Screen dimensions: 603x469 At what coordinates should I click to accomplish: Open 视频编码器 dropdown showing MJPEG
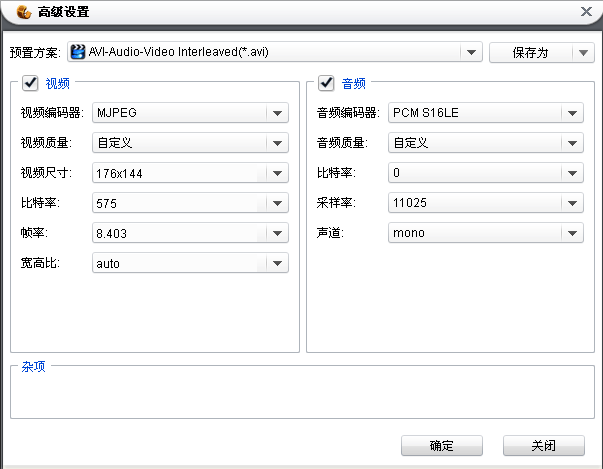[x=190, y=113]
